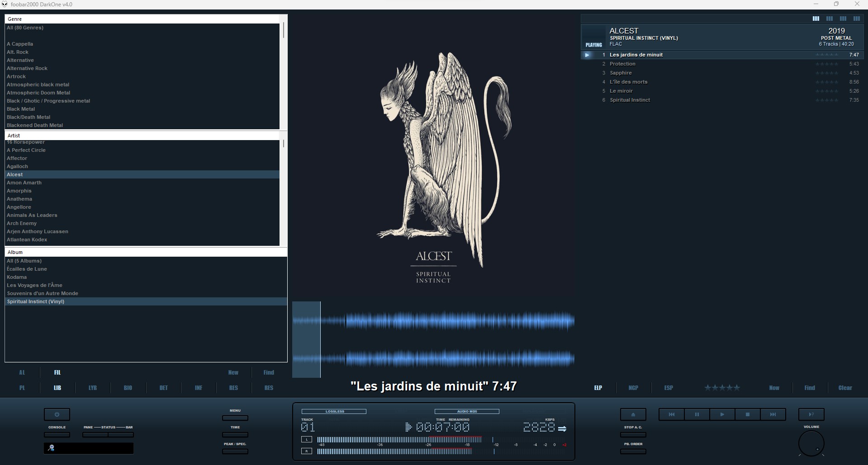Rate the track Le miroir using its stars
This screenshot has width=868, height=465.
pyautogui.click(x=827, y=91)
